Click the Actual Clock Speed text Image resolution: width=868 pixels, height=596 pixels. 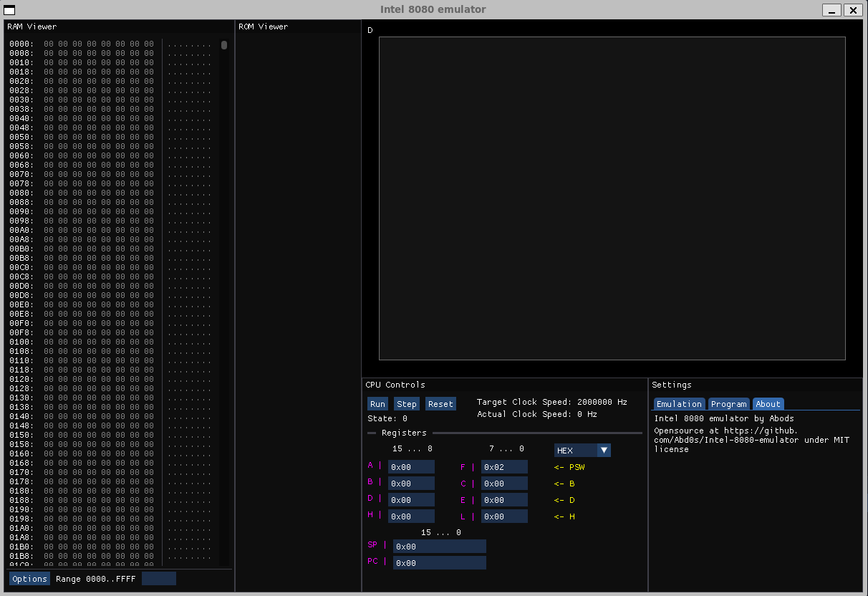(537, 414)
